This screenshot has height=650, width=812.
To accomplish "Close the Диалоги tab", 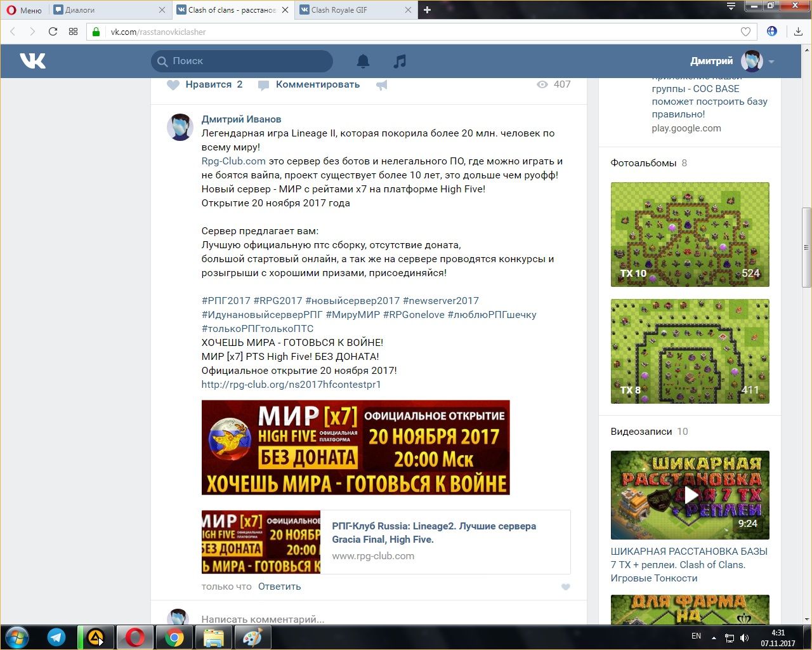I will click(x=162, y=10).
